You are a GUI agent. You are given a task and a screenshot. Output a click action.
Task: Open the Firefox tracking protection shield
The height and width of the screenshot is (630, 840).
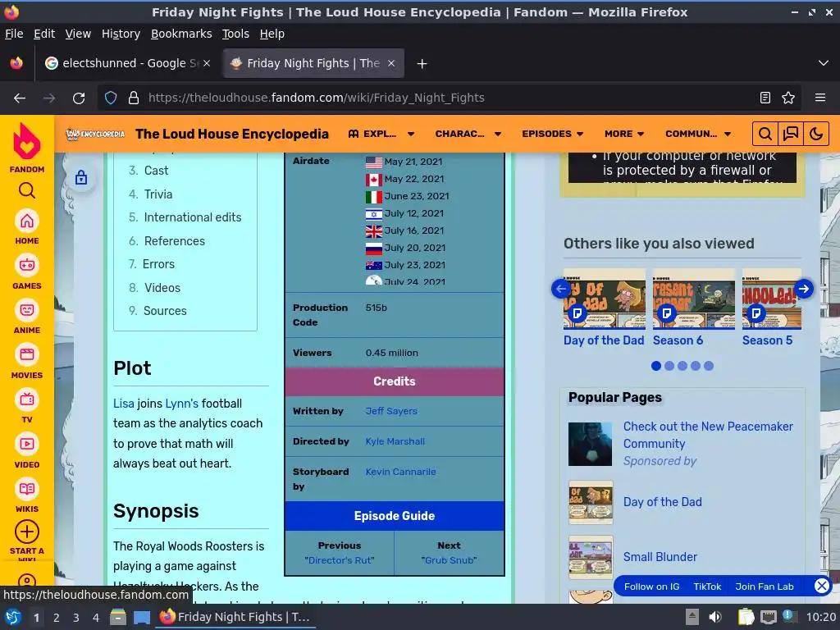coord(111,98)
